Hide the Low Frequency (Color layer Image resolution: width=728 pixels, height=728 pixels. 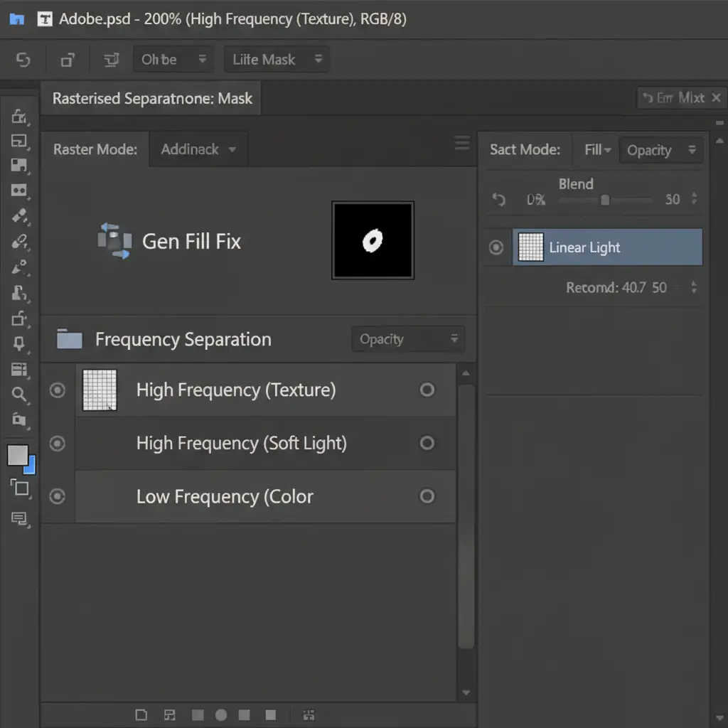[58, 496]
